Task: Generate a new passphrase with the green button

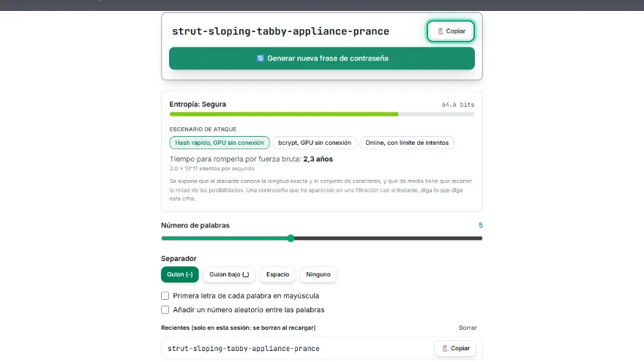Action: coord(321,59)
